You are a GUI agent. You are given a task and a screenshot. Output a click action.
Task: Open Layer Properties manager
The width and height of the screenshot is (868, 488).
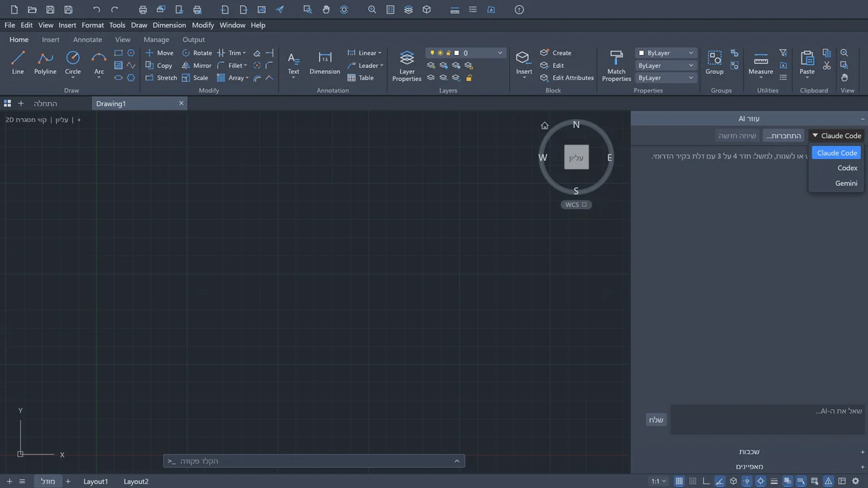click(407, 65)
